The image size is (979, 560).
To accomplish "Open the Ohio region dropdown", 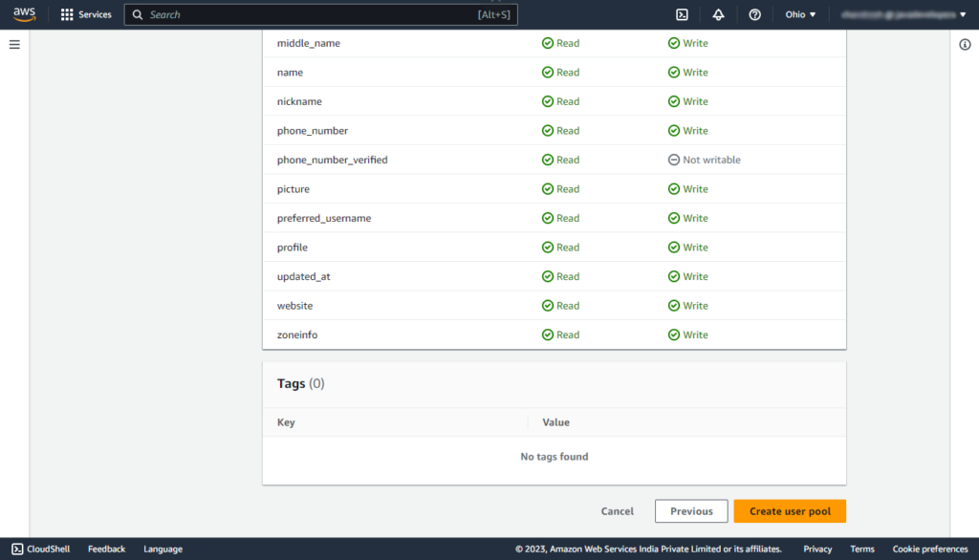I will (x=800, y=14).
